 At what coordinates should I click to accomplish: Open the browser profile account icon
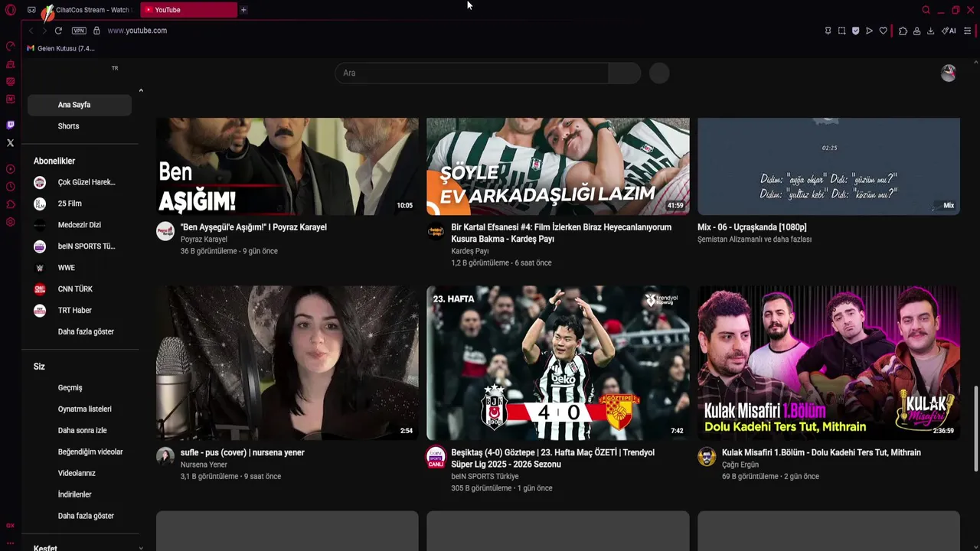pos(916,31)
